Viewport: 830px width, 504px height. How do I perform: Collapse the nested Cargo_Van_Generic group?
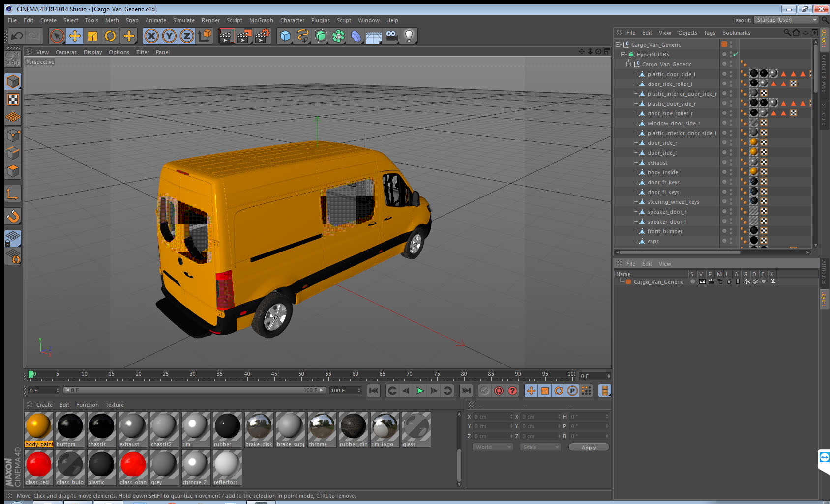coord(628,64)
